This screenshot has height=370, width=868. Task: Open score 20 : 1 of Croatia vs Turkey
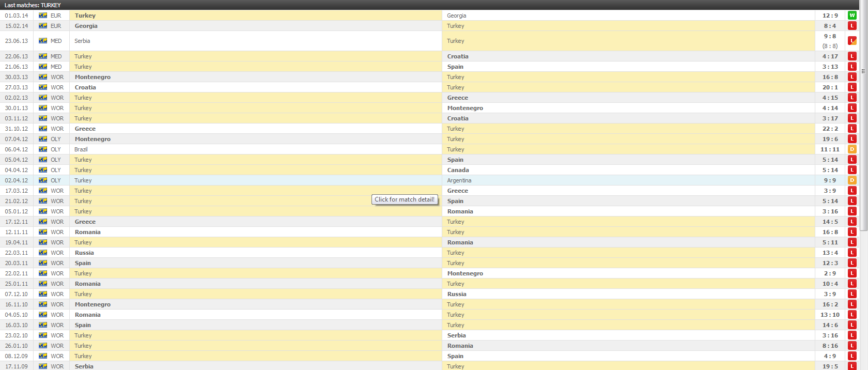pyautogui.click(x=830, y=87)
